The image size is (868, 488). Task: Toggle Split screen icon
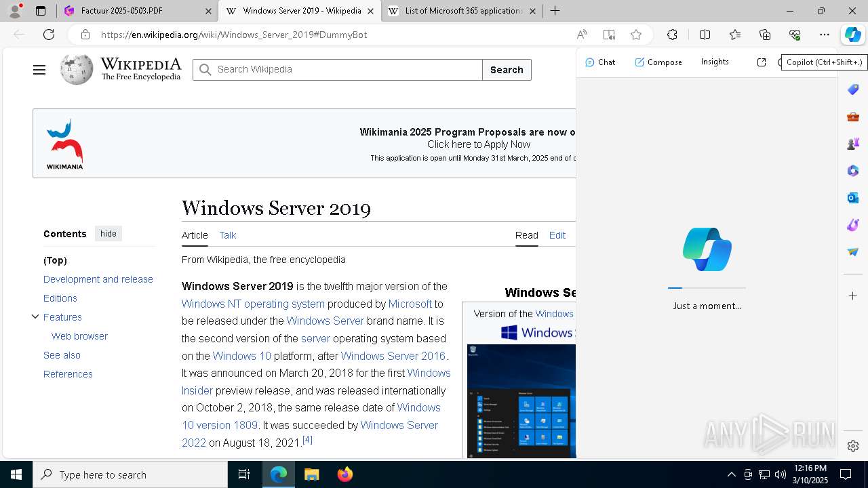[705, 35]
